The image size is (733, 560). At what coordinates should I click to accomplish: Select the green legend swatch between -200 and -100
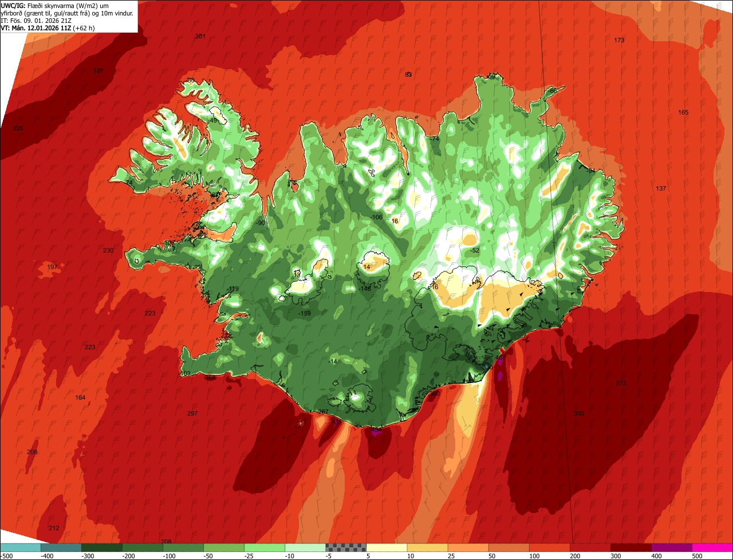pos(143,547)
